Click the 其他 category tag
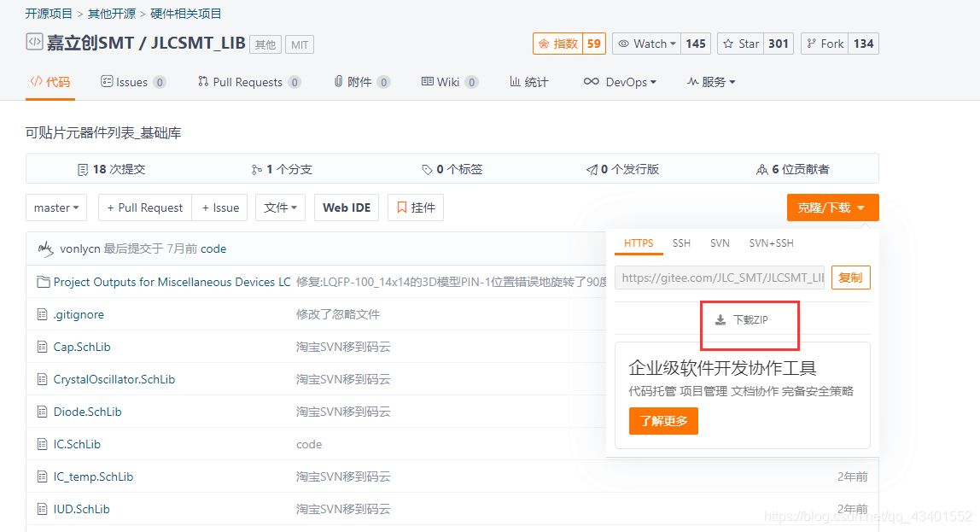This screenshot has height=532, width=980. click(x=265, y=44)
